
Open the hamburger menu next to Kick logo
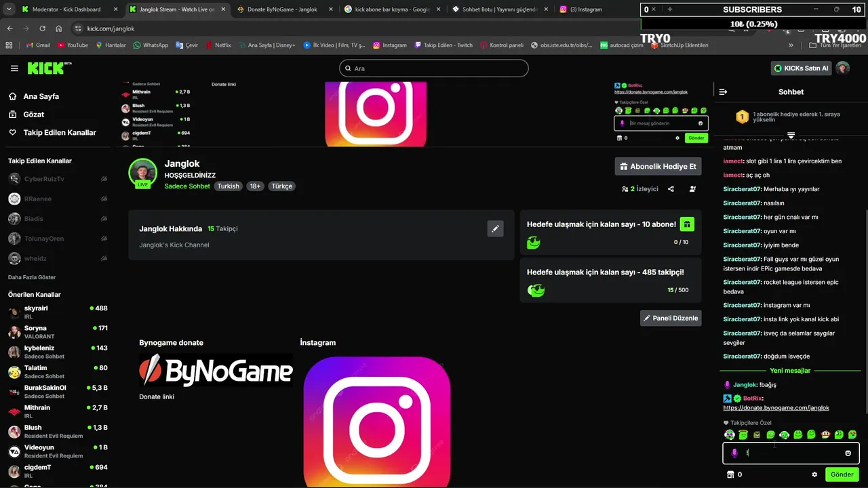(x=14, y=68)
